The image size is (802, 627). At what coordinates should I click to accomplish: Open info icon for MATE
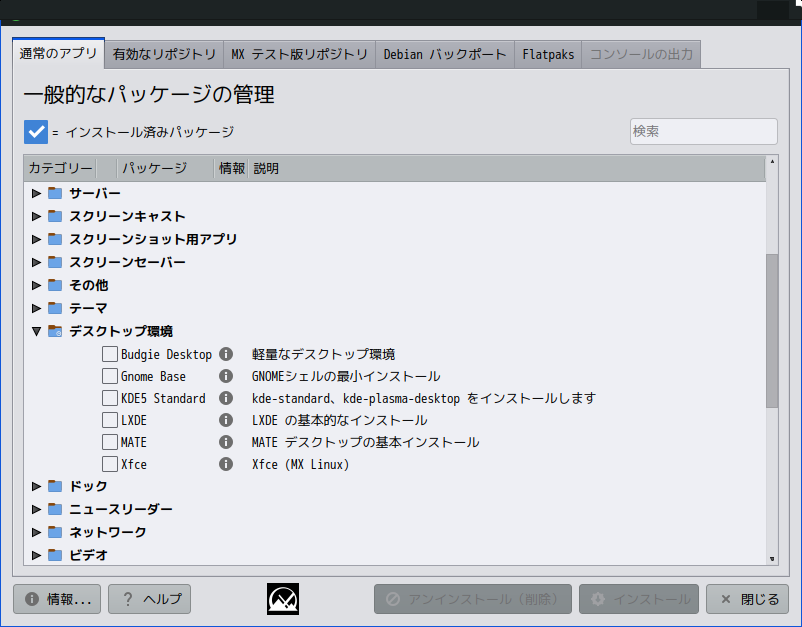pos(226,442)
